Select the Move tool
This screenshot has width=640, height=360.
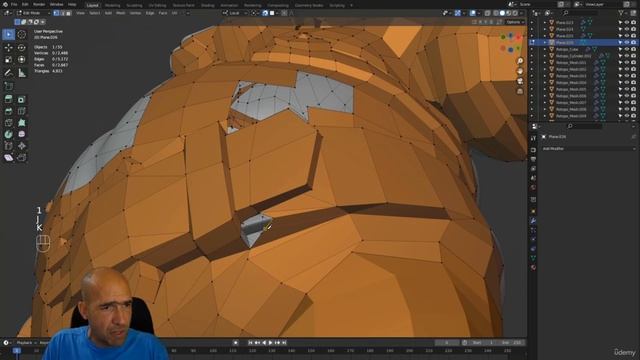[9, 48]
